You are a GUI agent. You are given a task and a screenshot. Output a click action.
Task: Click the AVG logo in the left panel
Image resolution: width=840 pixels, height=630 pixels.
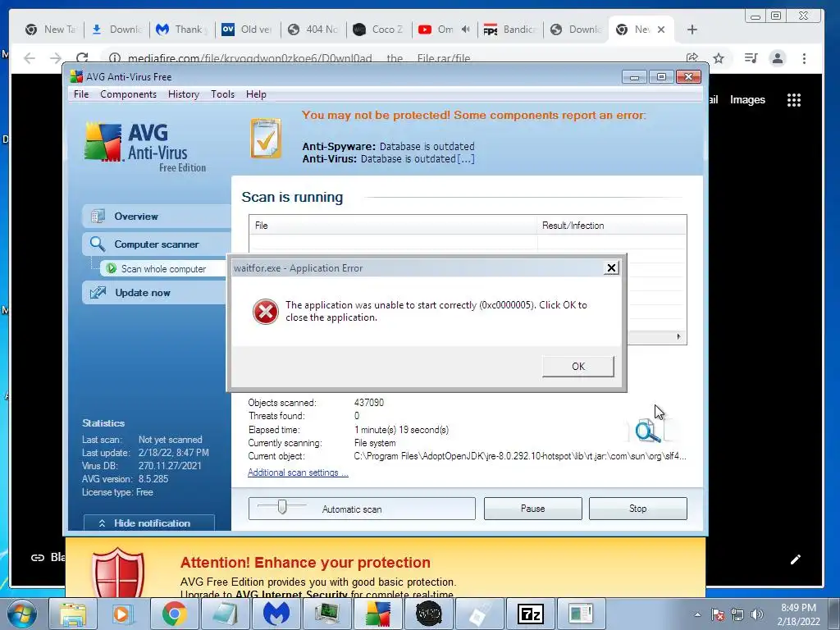coord(144,147)
